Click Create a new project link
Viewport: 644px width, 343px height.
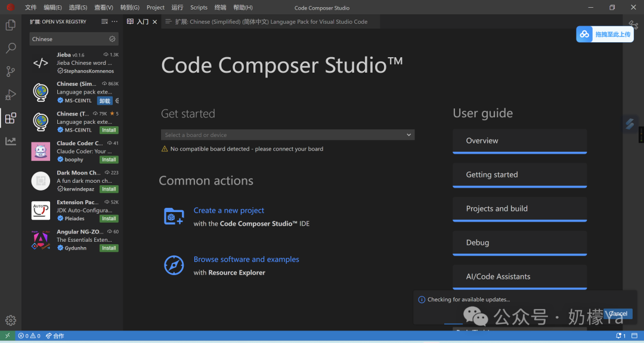click(x=229, y=210)
